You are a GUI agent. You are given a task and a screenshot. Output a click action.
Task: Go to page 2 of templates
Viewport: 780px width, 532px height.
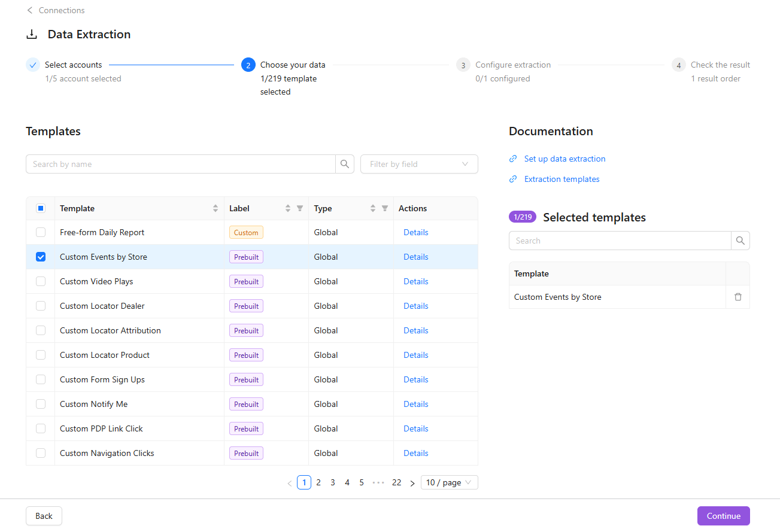318,482
